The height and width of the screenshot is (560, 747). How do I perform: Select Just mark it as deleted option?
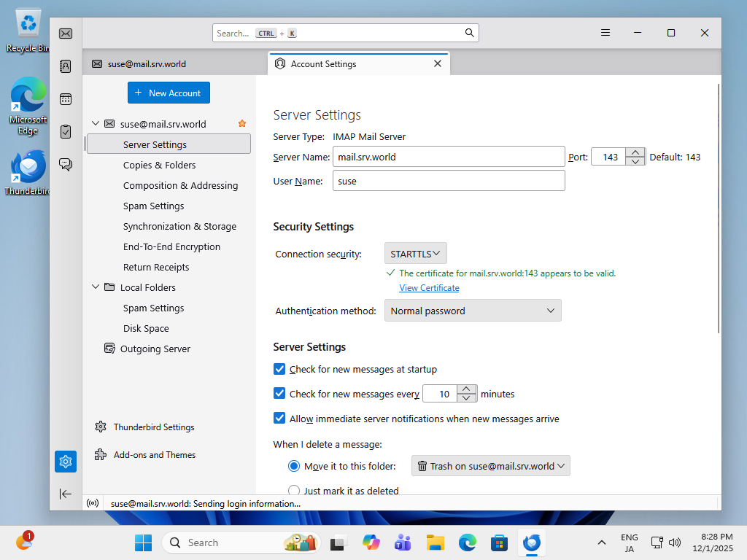(x=294, y=491)
